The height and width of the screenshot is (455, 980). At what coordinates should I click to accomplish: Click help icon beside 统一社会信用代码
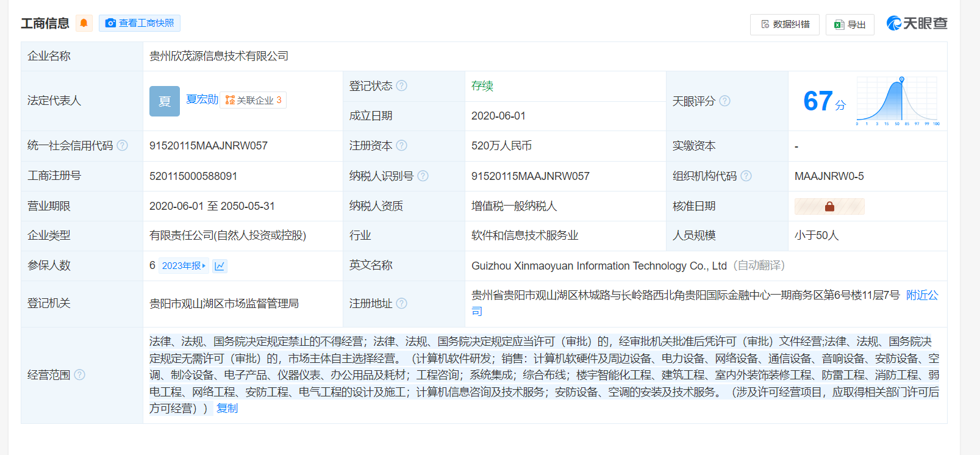[122, 145]
